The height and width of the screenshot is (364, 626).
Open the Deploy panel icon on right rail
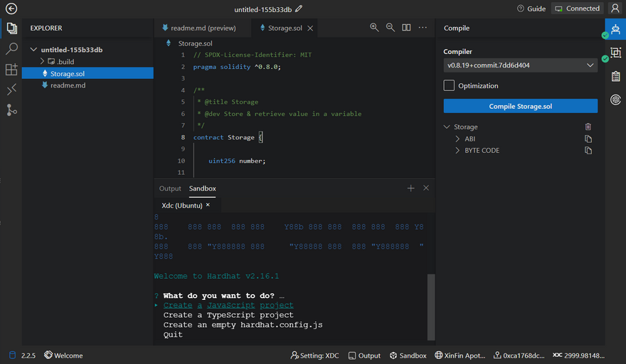click(615, 53)
